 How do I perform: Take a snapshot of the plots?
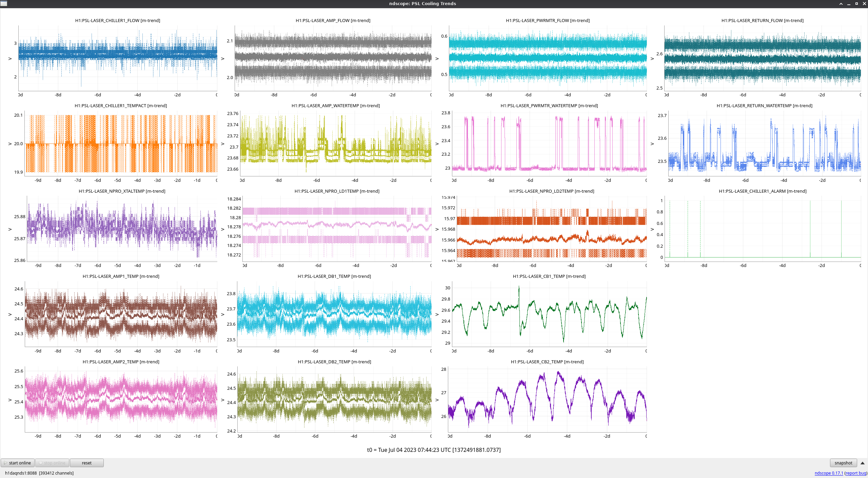point(843,463)
